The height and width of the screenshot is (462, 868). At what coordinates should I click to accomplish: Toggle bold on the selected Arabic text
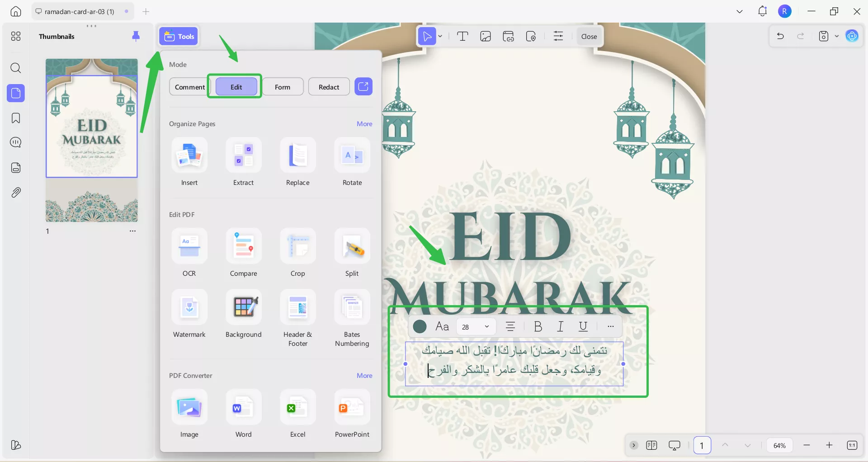point(538,326)
